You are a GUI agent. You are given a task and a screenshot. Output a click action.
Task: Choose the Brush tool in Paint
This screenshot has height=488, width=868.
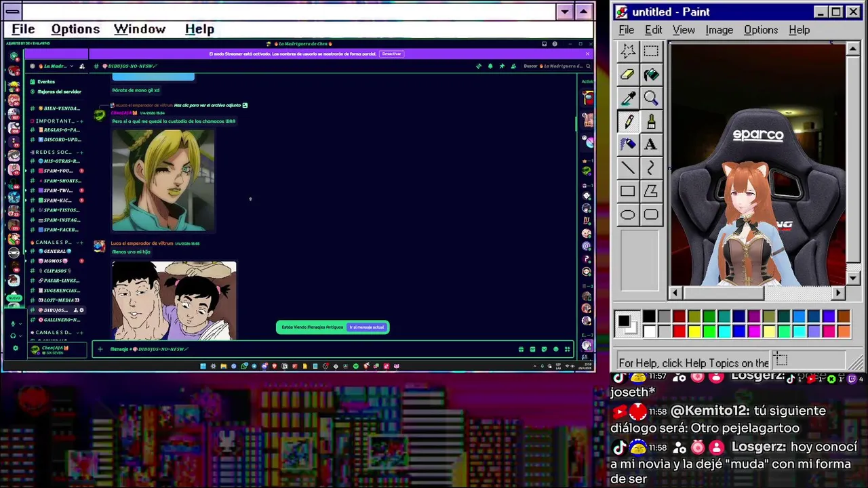[651, 121]
